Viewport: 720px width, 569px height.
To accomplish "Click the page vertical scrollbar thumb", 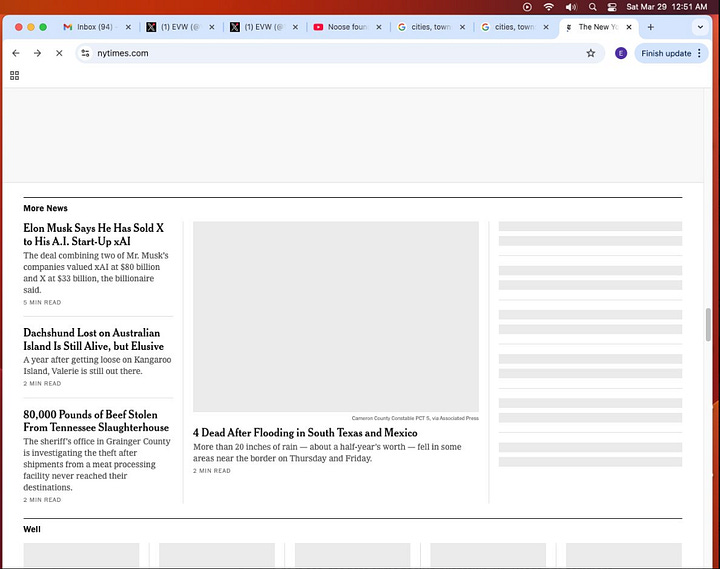I will coord(708,325).
